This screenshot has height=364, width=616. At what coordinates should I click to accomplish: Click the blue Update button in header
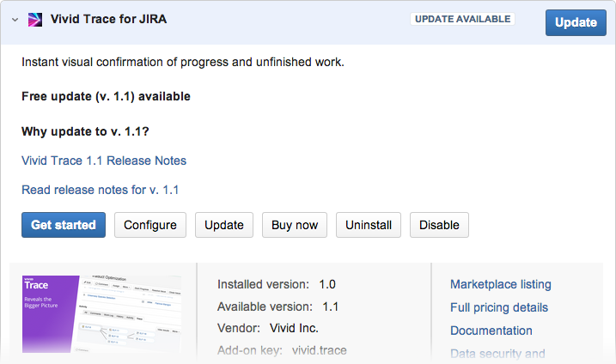(576, 22)
